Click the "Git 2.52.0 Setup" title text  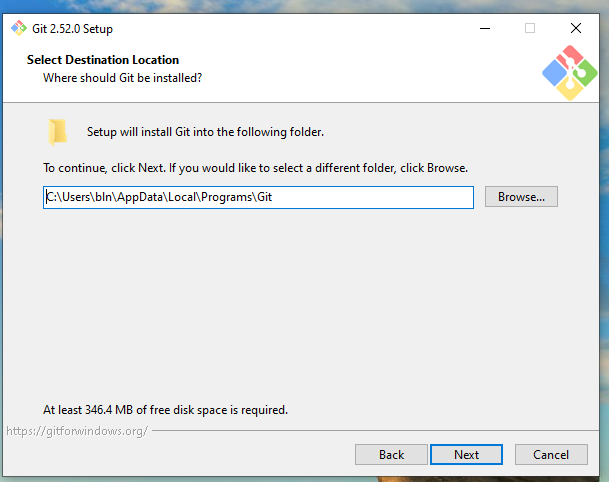click(72, 28)
